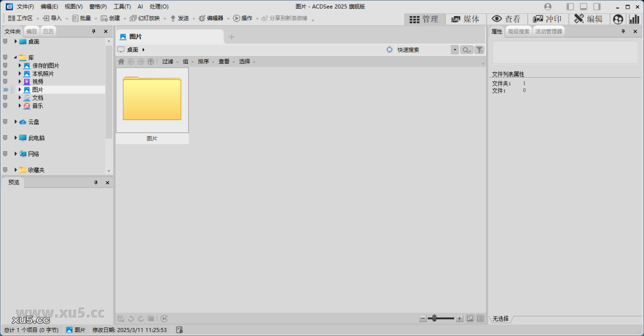Open the 工具(T) menu
This screenshot has width=644, height=336.
pos(122,6)
